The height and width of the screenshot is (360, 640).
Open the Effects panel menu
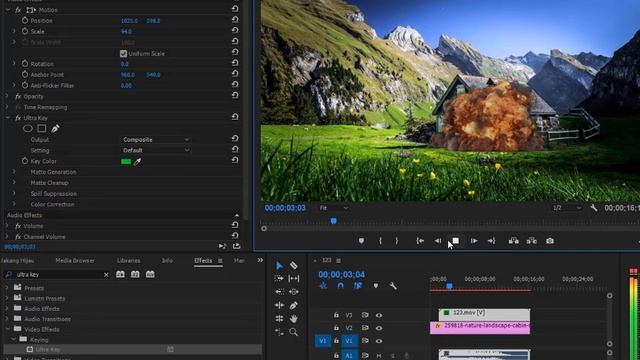pos(220,261)
